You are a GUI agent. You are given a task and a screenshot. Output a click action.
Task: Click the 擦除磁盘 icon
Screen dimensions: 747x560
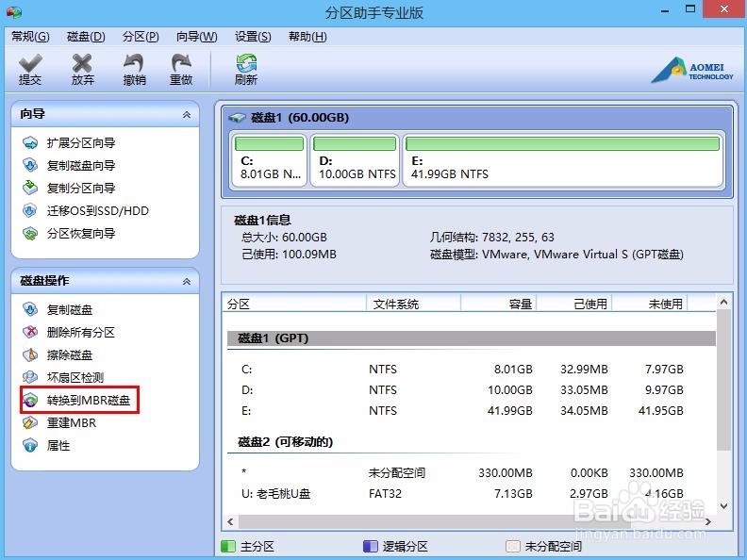click(30, 354)
